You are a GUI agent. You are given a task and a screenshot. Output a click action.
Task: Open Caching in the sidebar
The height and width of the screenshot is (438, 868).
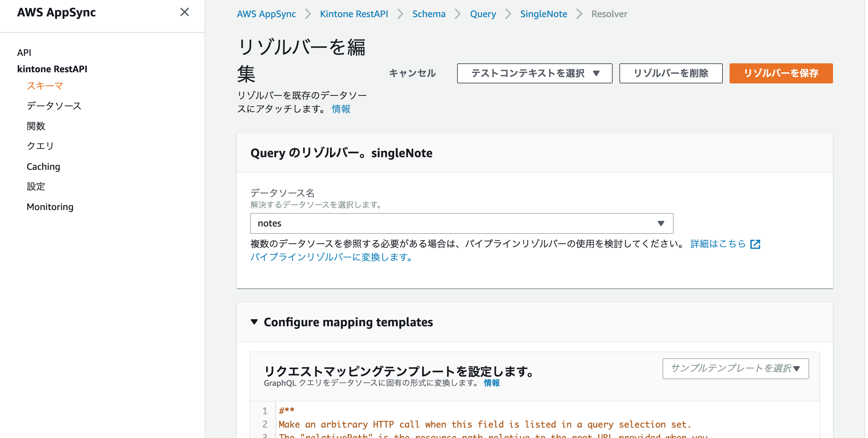(x=43, y=166)
